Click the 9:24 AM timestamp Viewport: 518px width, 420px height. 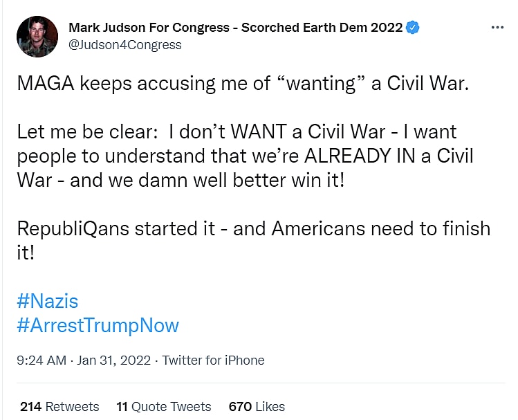[x=41, y=360]
